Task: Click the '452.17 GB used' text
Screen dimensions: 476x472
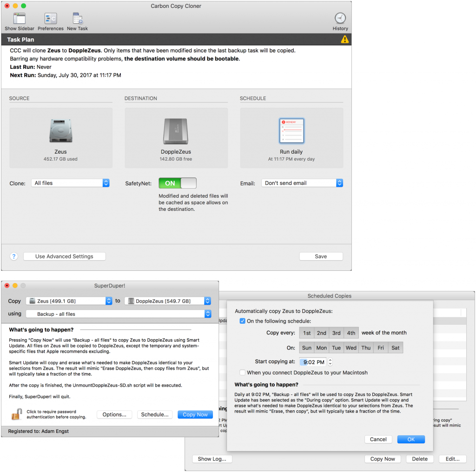Action: click(x=60, y=159)
